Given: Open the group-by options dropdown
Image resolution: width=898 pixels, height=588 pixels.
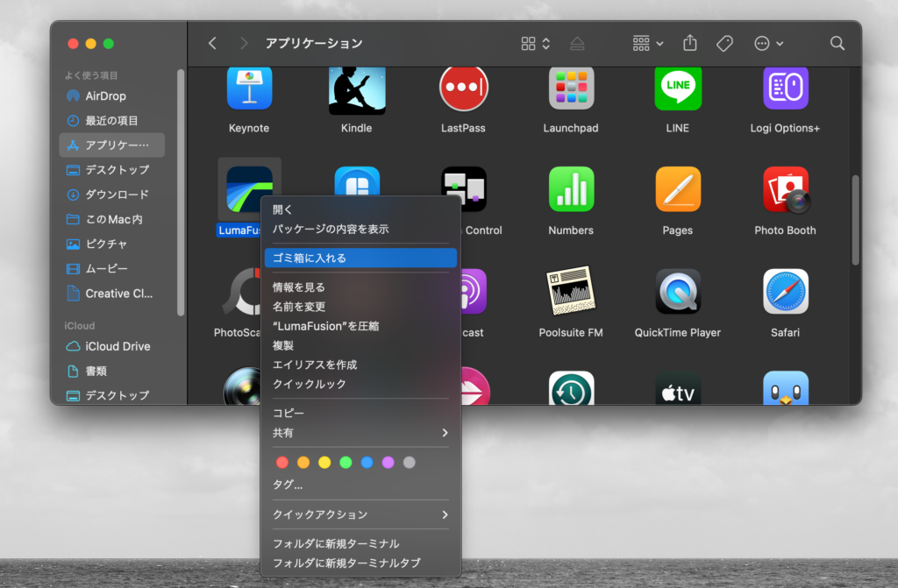Looking at the screenshot, I should point(648,44).
